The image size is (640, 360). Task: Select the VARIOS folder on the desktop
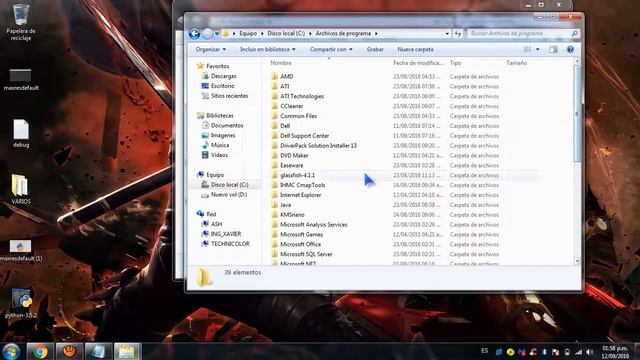click(20, 189)
